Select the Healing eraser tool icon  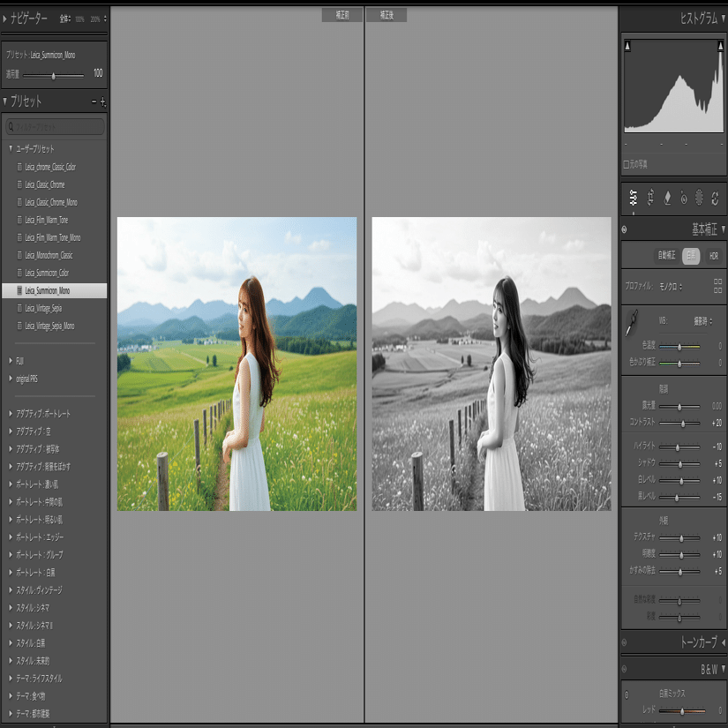pyautogui.click(x=667, y=198)
